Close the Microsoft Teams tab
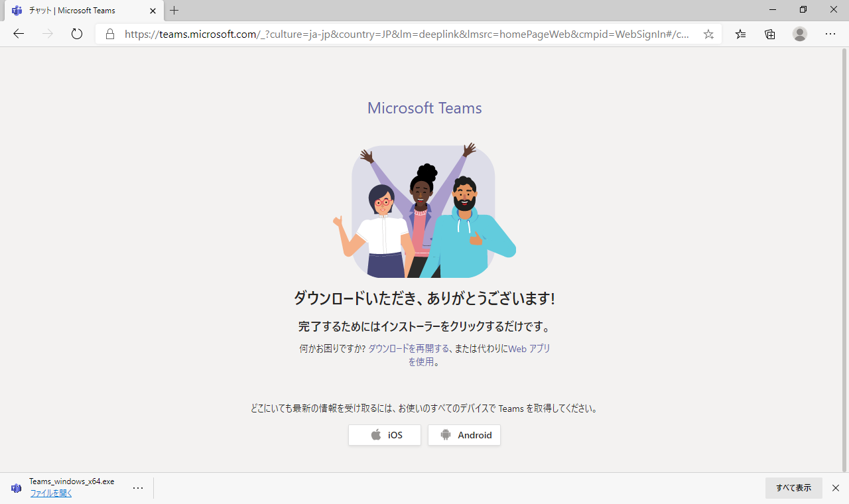The image size is (849, 504). (x=153, y=11)
